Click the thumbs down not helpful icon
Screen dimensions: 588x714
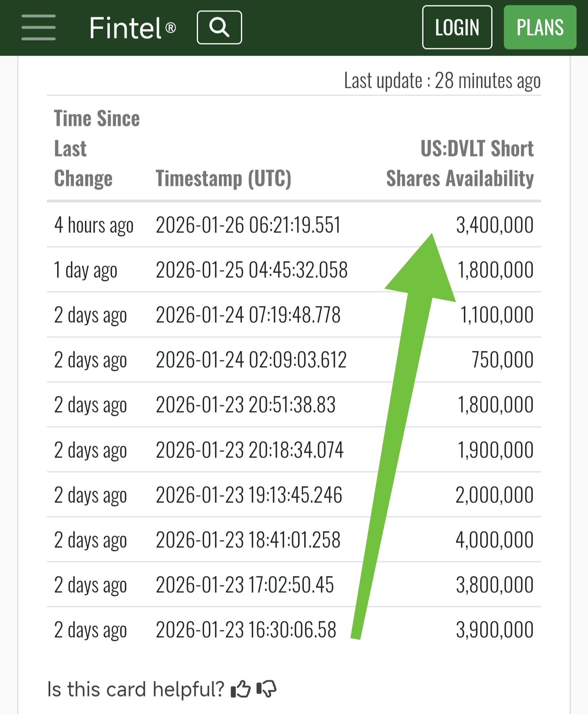click(267, 689)
